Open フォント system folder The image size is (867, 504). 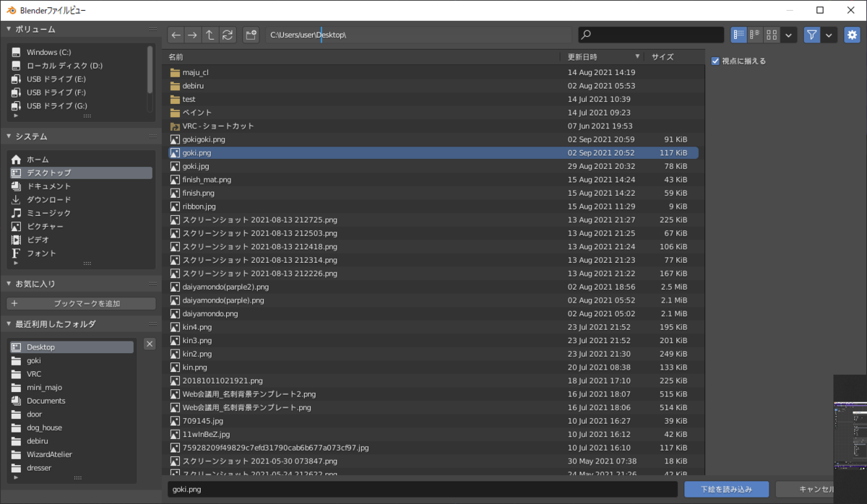(x=81, y=253)
